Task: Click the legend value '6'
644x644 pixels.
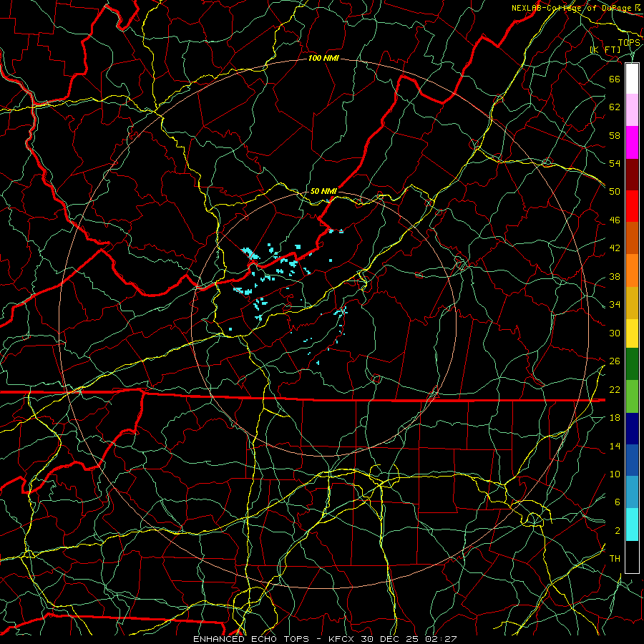Action: coord(618,502)
